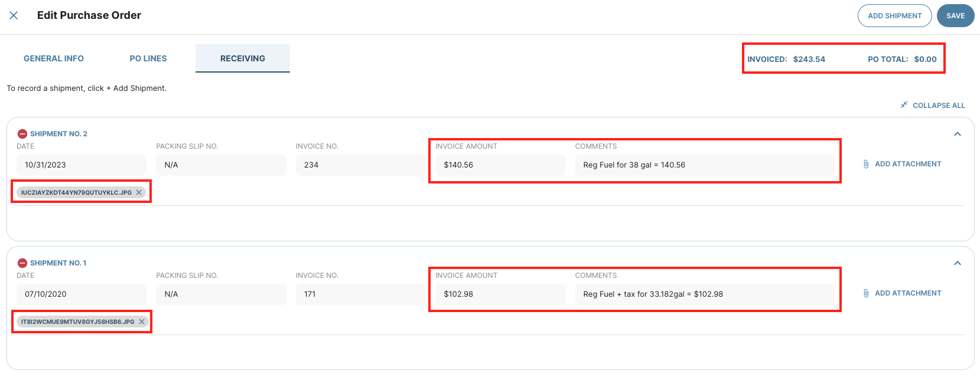Collapse Shipment No. 2 section chevron
Screen dimensions: 980x377
[x=958, y=134]
